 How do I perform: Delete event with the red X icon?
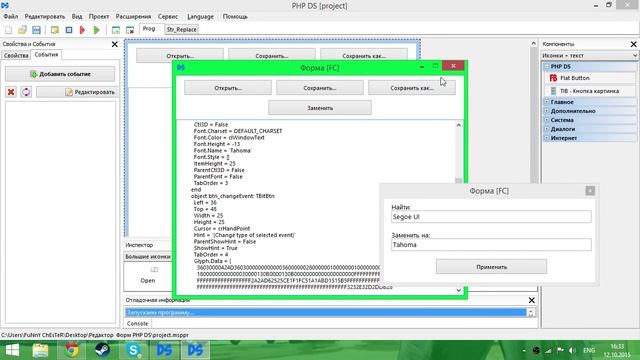click(11, 92)
